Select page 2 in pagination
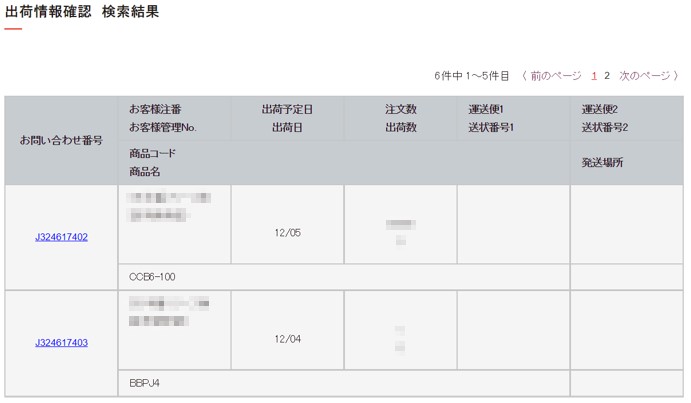691x403 pixels. (607, 76)
